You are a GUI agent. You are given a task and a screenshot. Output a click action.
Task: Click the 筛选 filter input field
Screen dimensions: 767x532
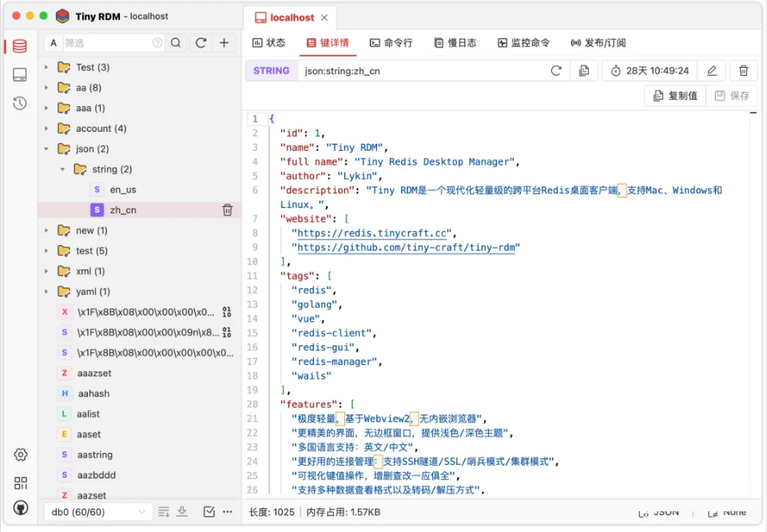pos(108,43)
